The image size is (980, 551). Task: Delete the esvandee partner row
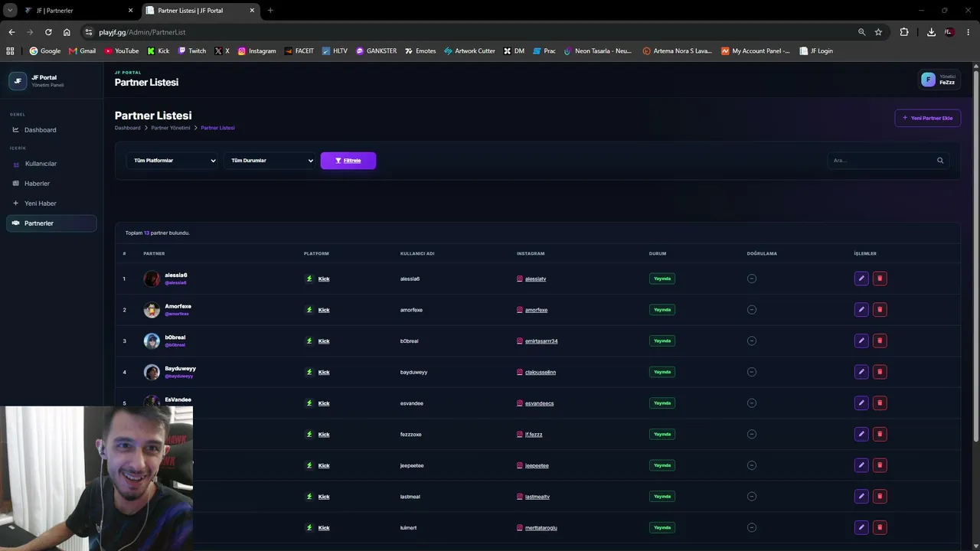tap(880, 403)
